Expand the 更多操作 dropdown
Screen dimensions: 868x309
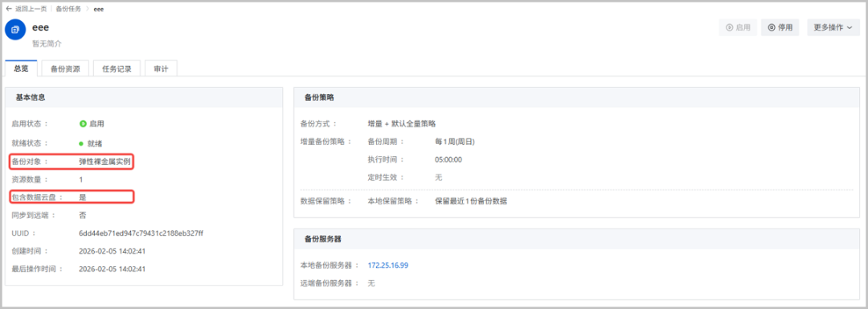[833, 27]
